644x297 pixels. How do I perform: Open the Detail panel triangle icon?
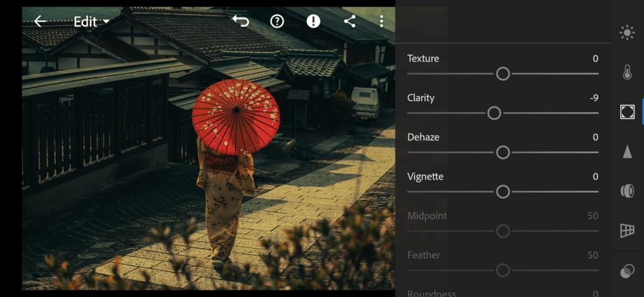[x=627, y=151]
